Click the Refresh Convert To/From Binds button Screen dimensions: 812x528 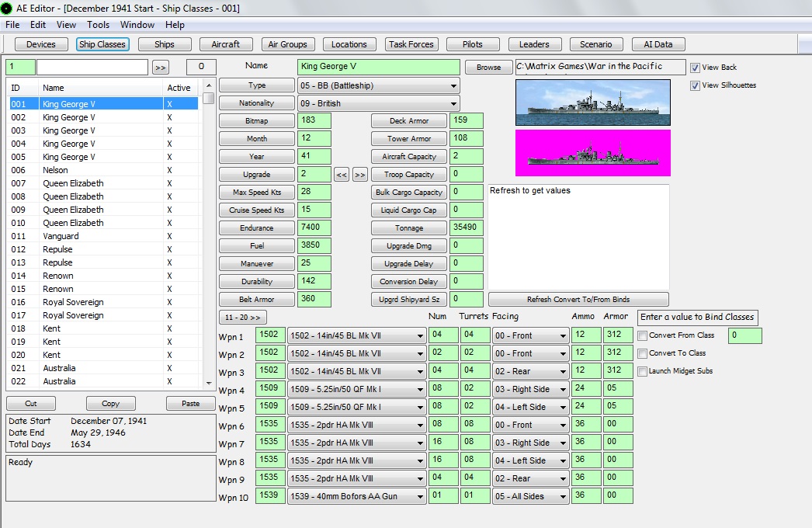[578, 300]
